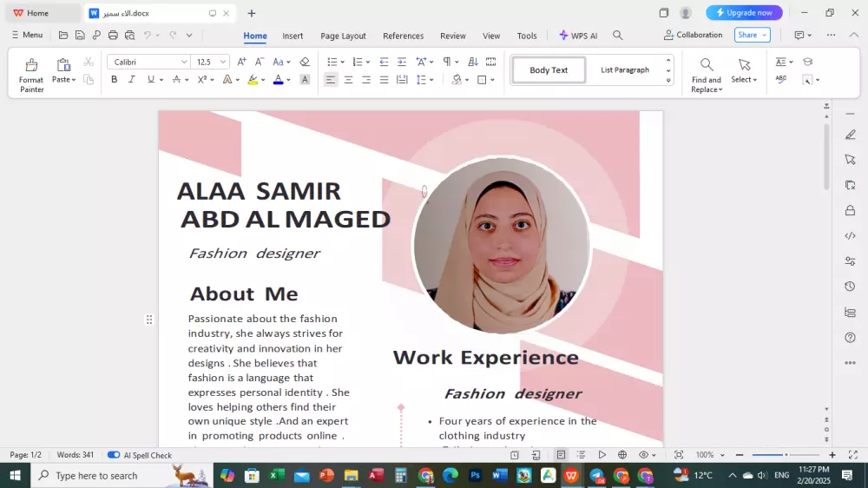
Task: Click the Sort icon in ribbon
Action: click(473, 62)
